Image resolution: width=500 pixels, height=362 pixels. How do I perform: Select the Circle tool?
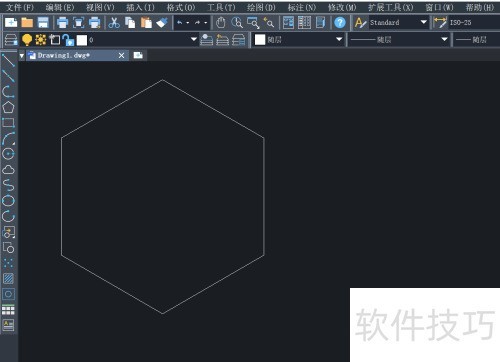pyautogui.click(x=8, y=154)
